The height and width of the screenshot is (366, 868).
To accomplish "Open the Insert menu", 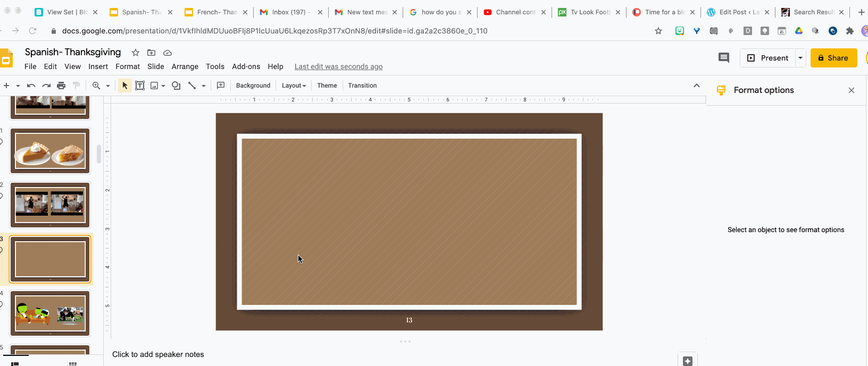I will tap(98, 66).
